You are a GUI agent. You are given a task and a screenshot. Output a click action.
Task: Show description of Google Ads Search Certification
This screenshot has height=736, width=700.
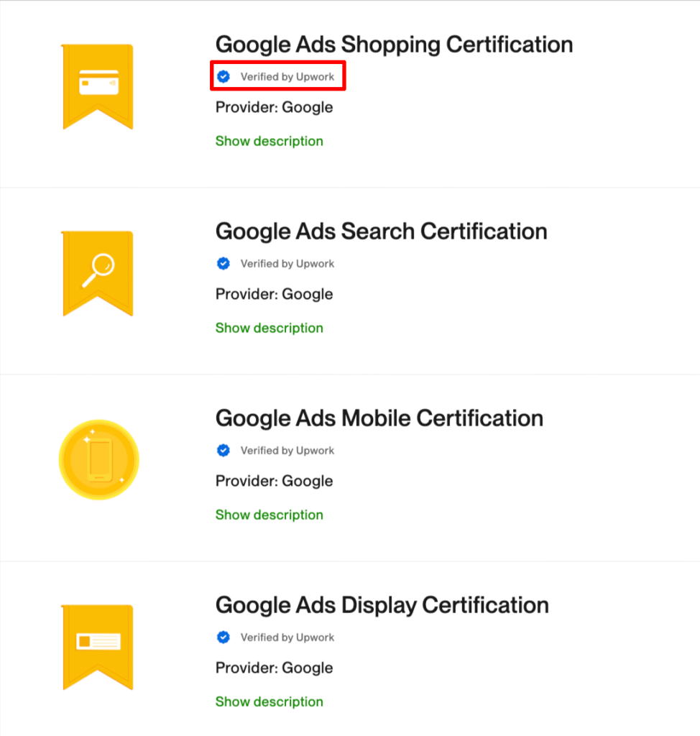tap(270, 328)
